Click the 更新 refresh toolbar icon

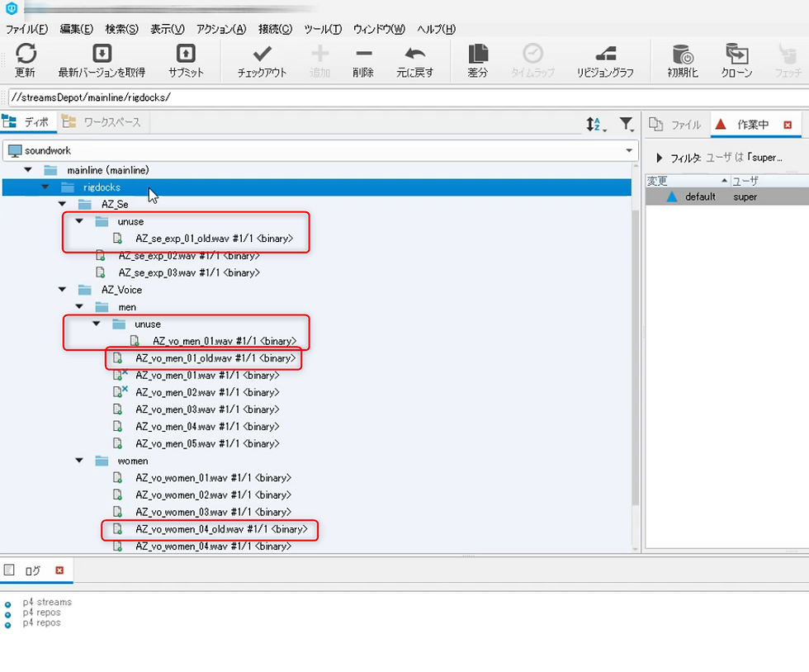[x=26, y=53]
